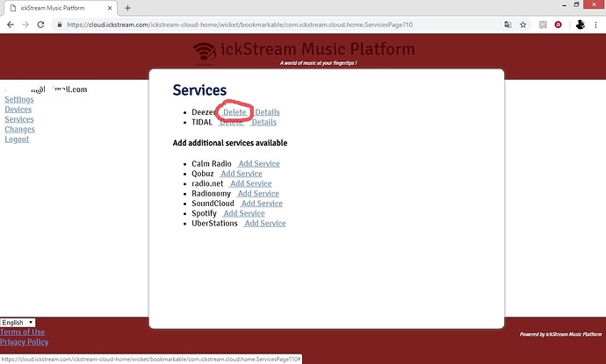
Task: Add the radio.net service
Action: point(250,183)
